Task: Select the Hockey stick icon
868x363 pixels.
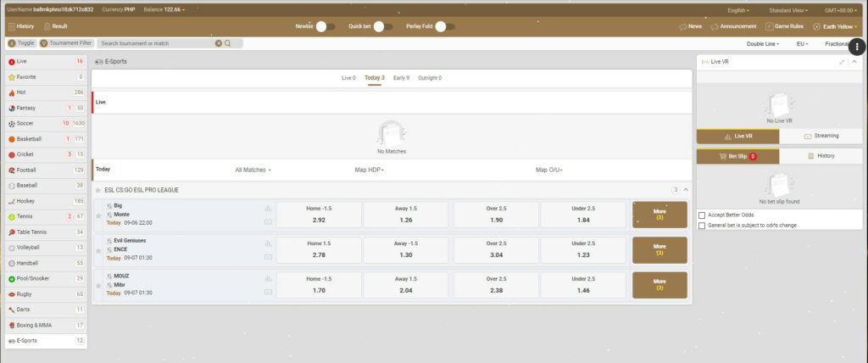Action: tap(12, 201)
